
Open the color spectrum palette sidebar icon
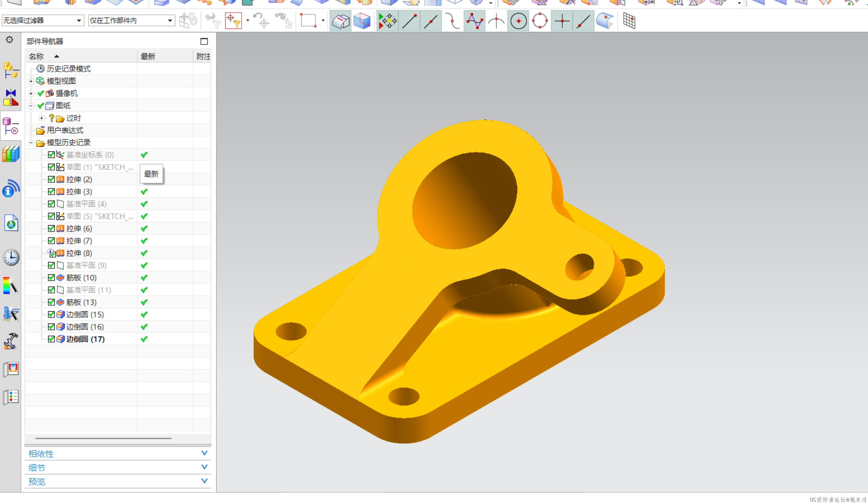point(11,286)
